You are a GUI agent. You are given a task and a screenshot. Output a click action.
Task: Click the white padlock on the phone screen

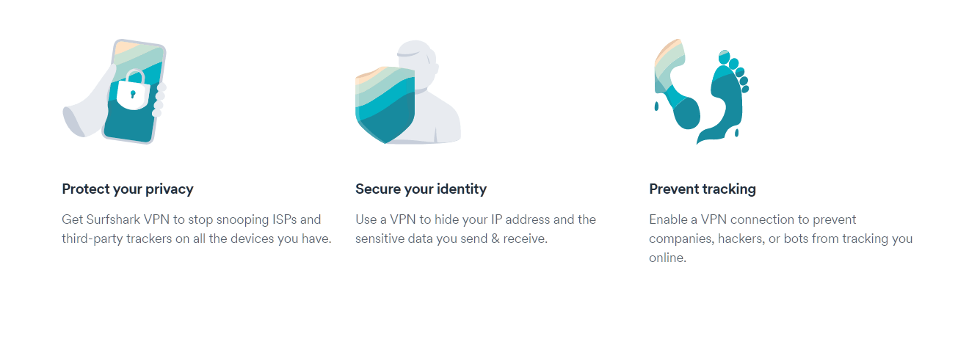coord(132,90)
